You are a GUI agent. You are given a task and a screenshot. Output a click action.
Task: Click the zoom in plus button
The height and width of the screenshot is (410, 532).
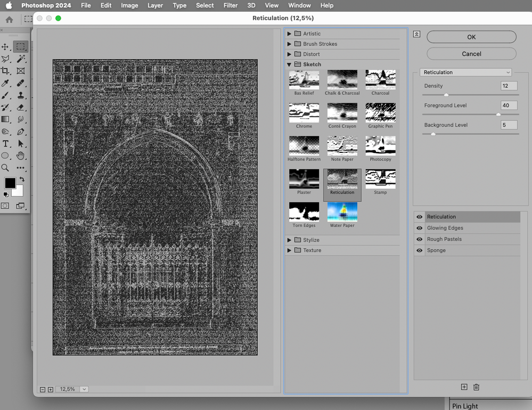[x=51, y=389]
